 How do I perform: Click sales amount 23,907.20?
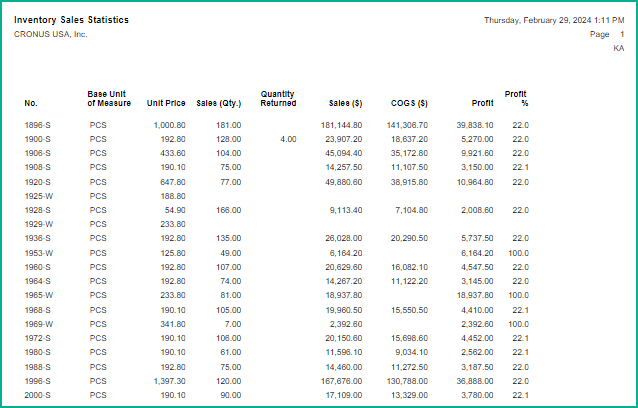pyautogui.click(x=343, y=140)
